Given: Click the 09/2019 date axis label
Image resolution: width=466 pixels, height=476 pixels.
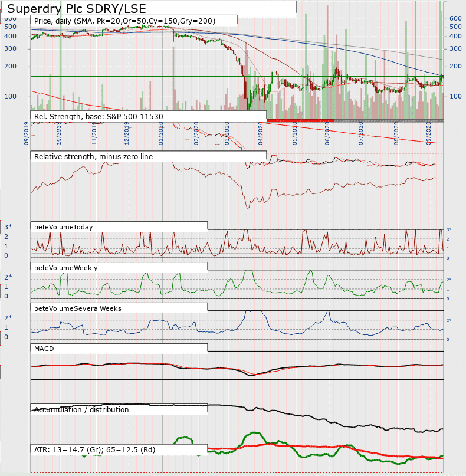Looking at the screenshot, I should coord(27,133).
